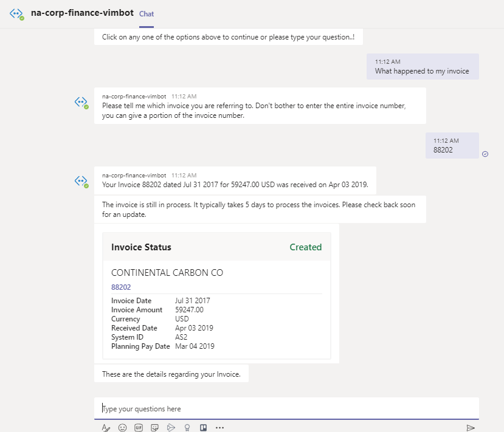The height and width of the screenshot is (432, 504).
Task: Click bot avatar beside 'Please tell me' message
Action: pyautogui.click(x=81, y=102)
